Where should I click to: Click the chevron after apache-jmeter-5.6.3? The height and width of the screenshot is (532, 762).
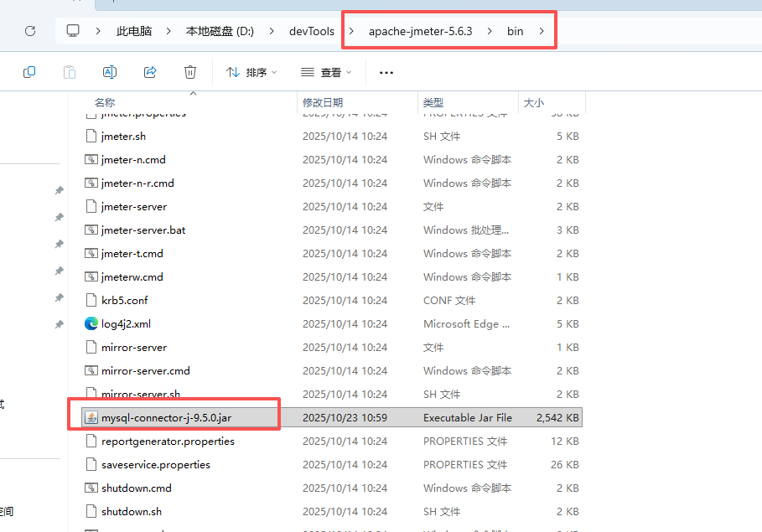pos(490,30)
